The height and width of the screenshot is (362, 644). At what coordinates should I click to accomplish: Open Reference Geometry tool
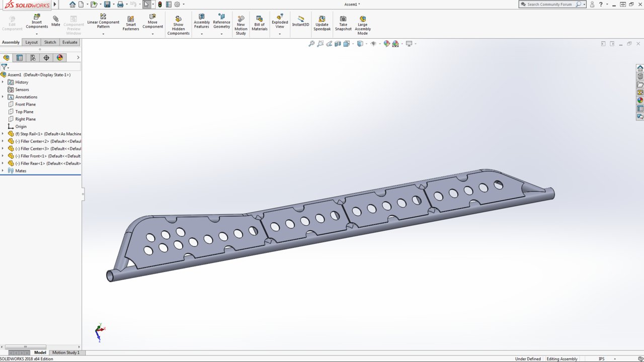coord(221,22)
